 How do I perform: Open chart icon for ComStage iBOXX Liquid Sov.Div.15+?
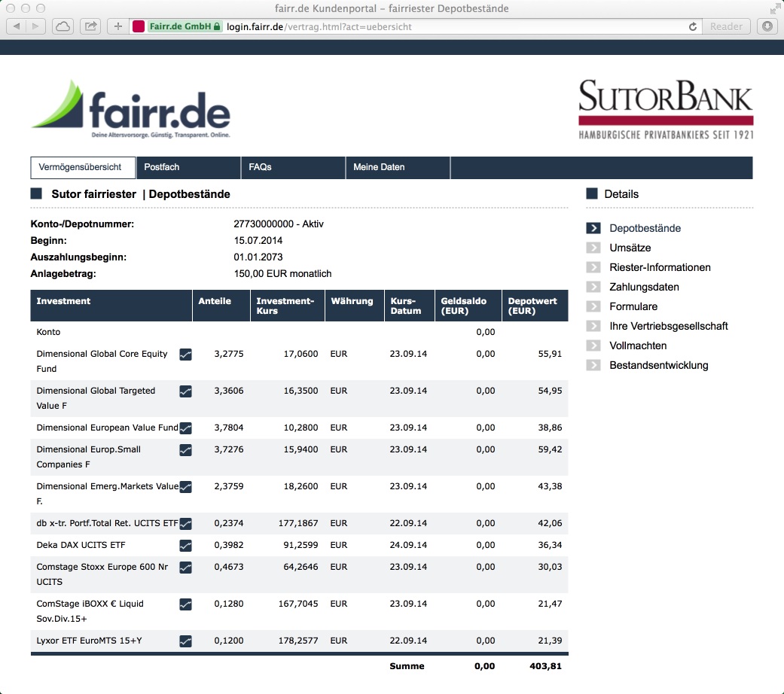(185, 604)
